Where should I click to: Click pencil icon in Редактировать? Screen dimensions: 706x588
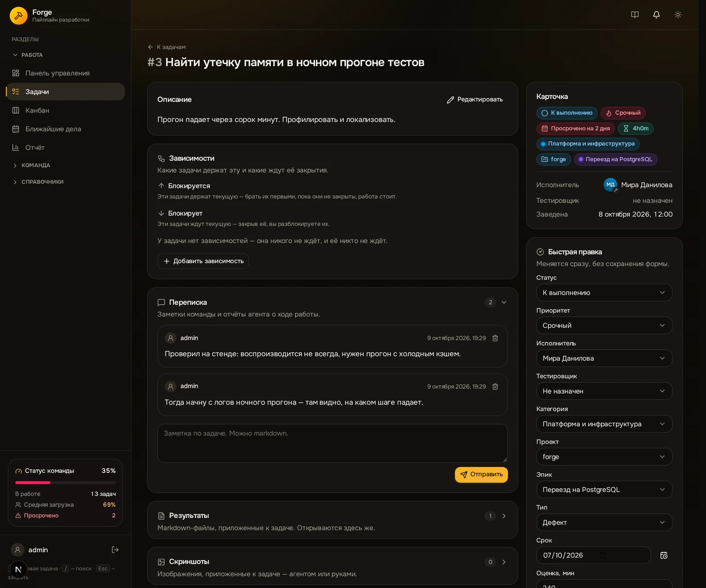(x=451, y=100)
